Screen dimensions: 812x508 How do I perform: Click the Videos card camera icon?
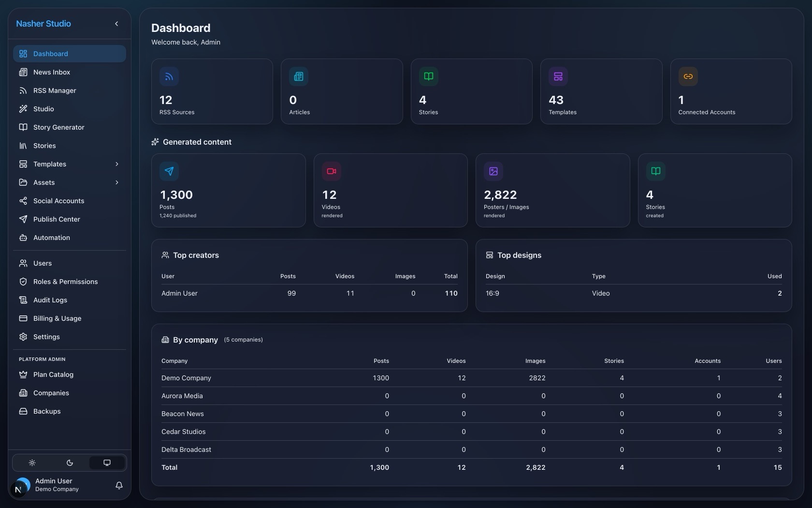click(x=332, y=171)
